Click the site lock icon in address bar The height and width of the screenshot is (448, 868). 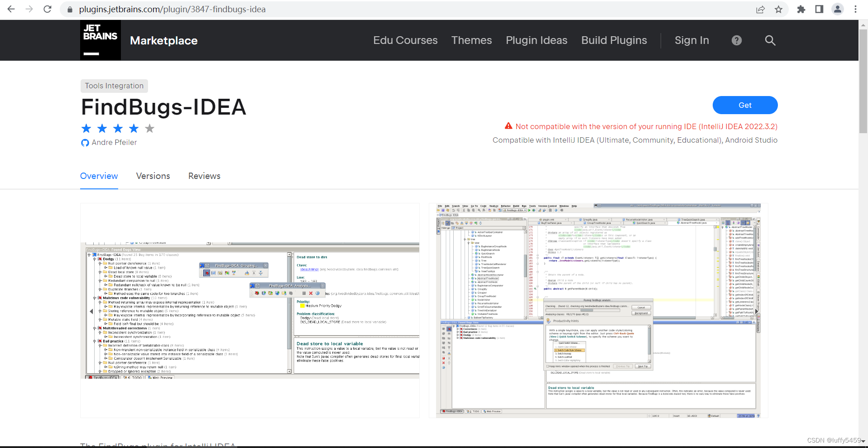[70, 10]
